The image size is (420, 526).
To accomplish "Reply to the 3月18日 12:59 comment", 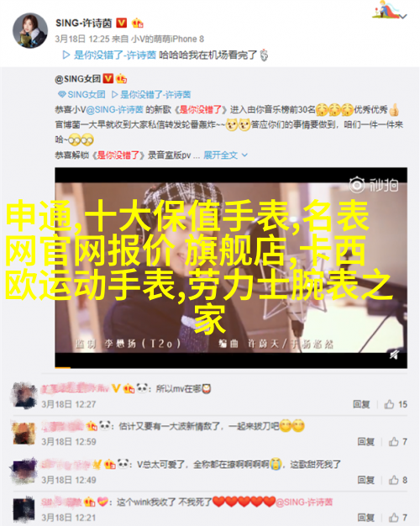I will click(x=365, y=441).
